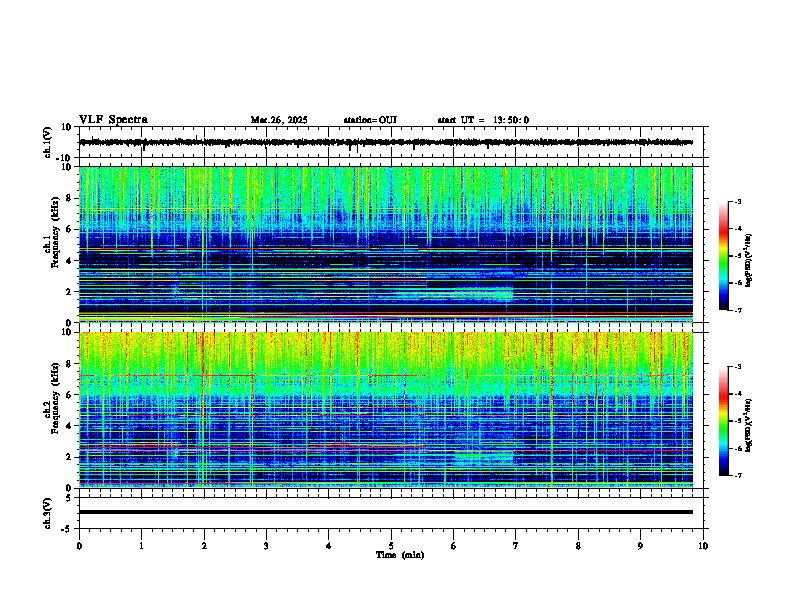792x612 pixels.
Task: Click the ch.3 flat voltage trace
Action: tap(386, 512)
